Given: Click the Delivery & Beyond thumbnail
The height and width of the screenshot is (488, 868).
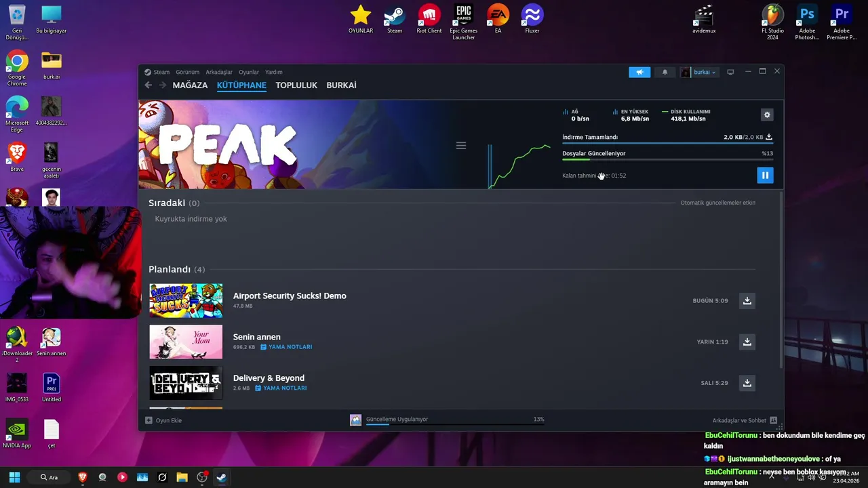Looking at the screenshot, I should (186, 383).
